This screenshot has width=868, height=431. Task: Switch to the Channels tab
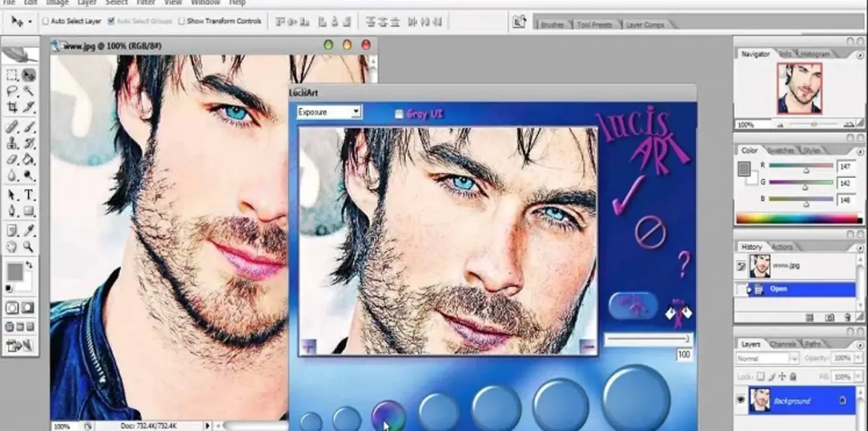pos(782,344)
